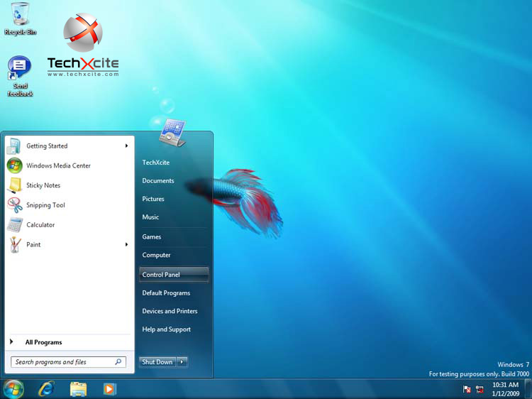Click the Action Center flag tray icon
The width and height of the screenshot is (532, 399).
click(x=467, y=389)
